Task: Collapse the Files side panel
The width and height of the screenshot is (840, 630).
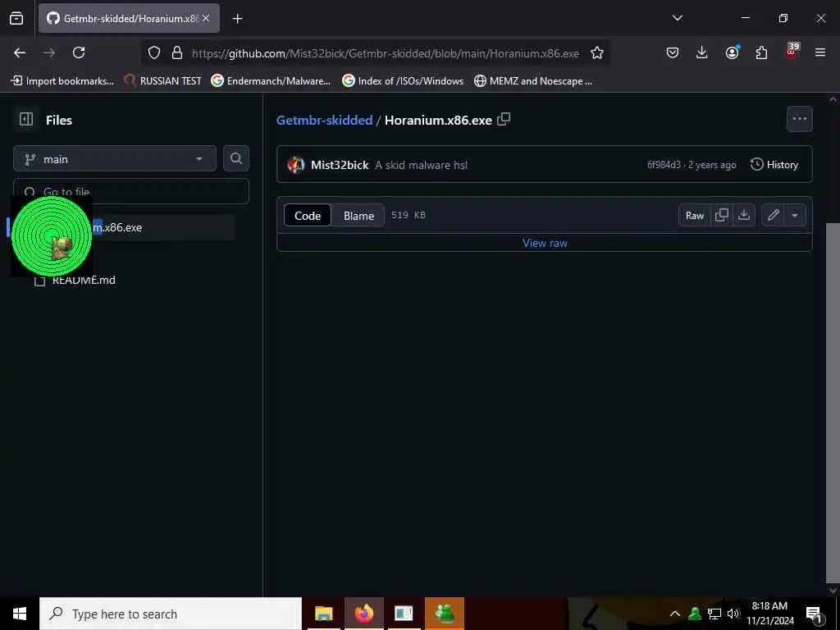Action: coord(26,119)
